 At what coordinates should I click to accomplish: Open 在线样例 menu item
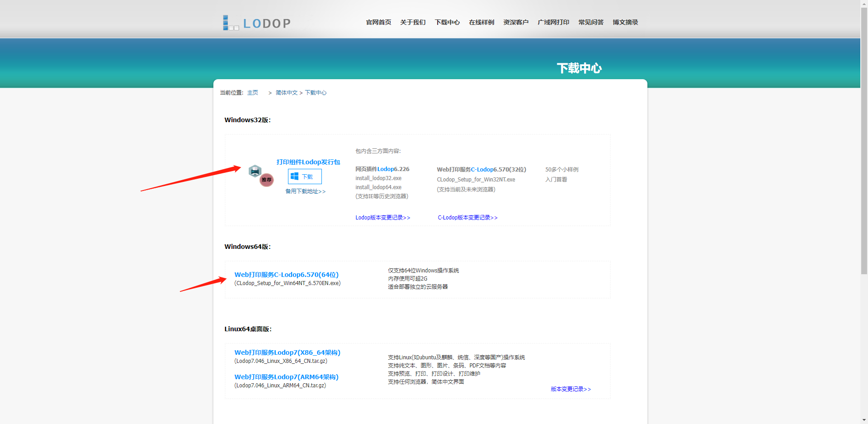tap(481, 22)
